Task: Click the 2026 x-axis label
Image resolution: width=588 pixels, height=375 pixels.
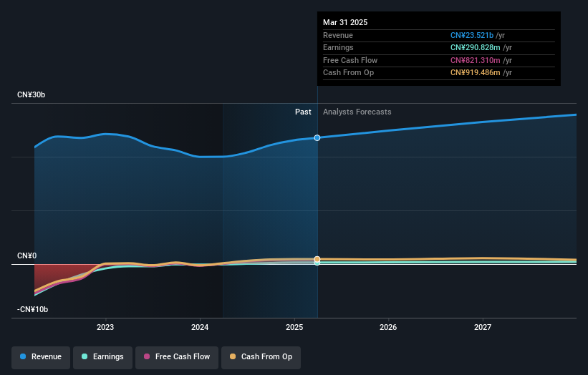Action: [x=388, y=327]
